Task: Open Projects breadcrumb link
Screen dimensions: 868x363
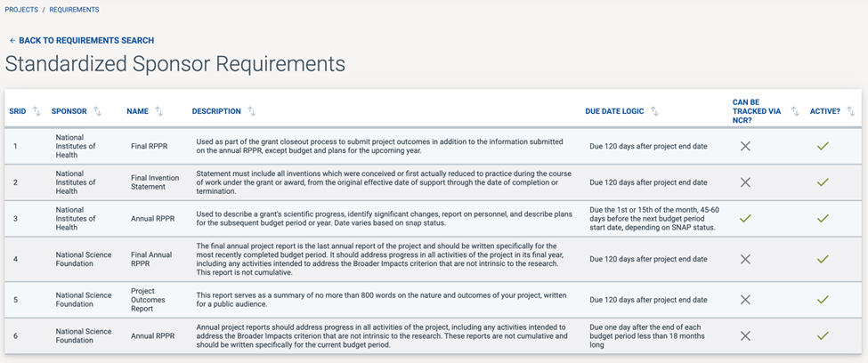Action: coord(21,10)
